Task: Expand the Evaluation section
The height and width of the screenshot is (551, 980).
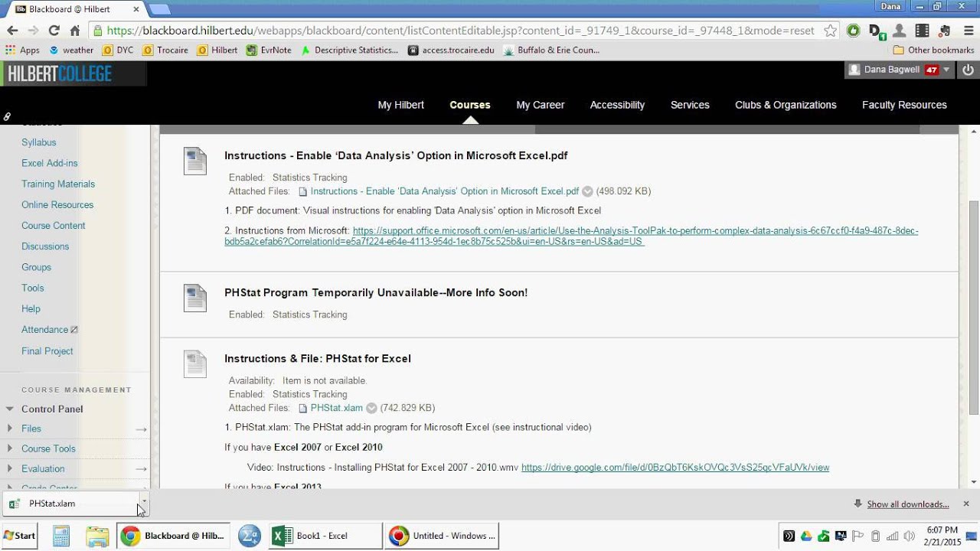Action: [x=10, y=468]
